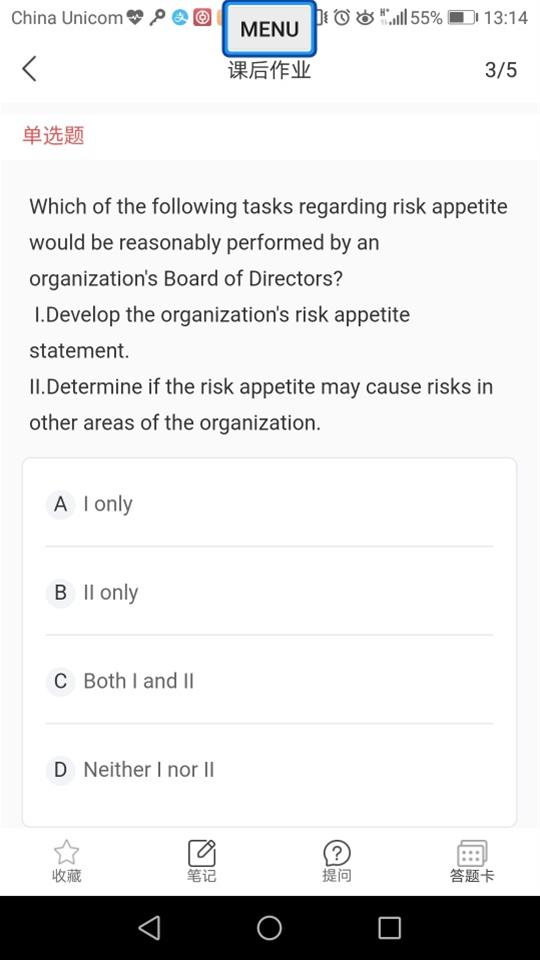Select option A 'I only'
Screen dimensions: 540x960
(269, 504)
